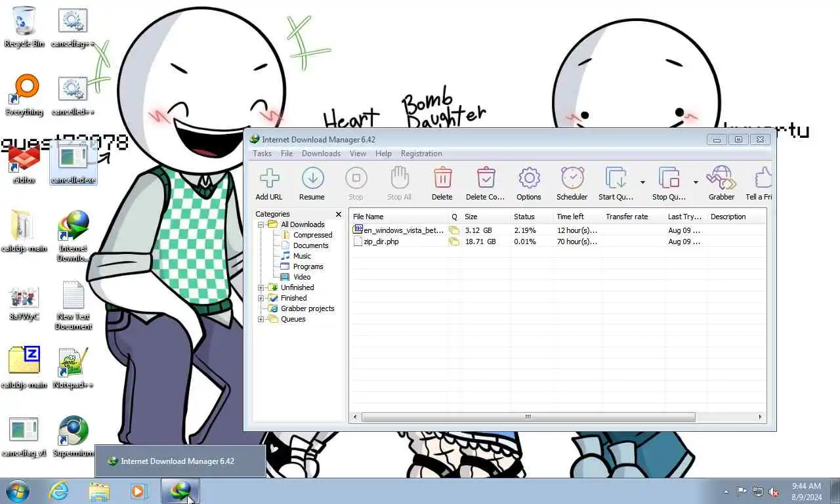This screenshot has height=504, width=840.
Task: Sort by Status column header
Action: (532, 217)
